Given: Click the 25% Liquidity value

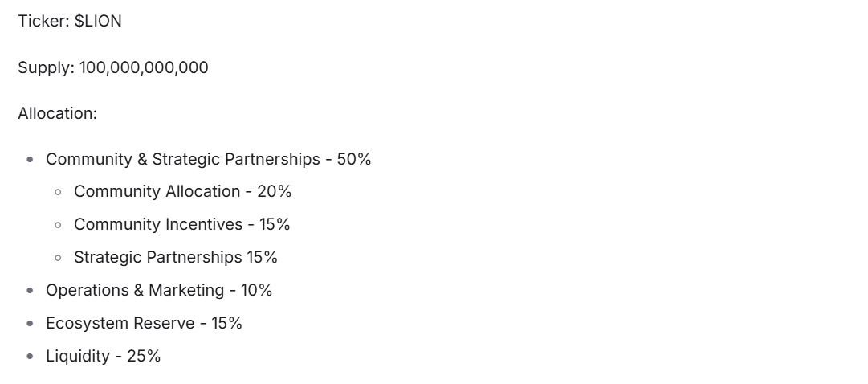Looking at the screenshot, I should tap(144, 356).
